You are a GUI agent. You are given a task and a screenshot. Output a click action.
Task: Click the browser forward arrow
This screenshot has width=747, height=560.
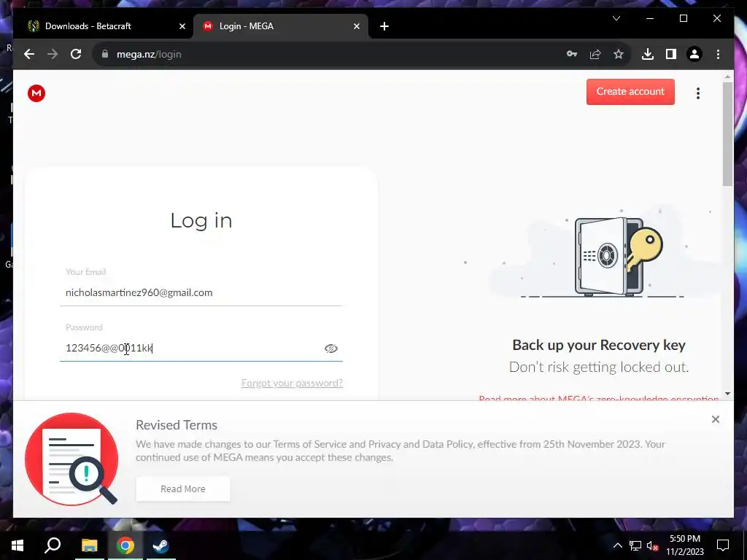pyautogui.click(x=53, y=54)
